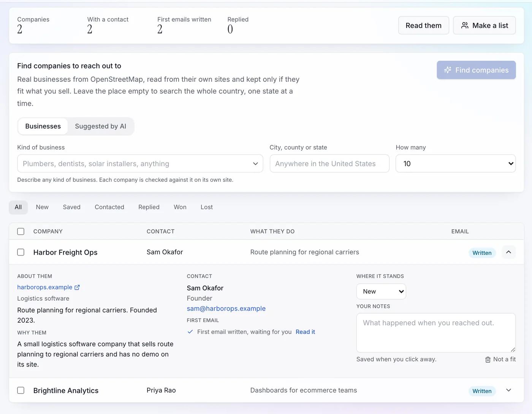
Task: Open the How many dropdown
Action: click(456, 163)
